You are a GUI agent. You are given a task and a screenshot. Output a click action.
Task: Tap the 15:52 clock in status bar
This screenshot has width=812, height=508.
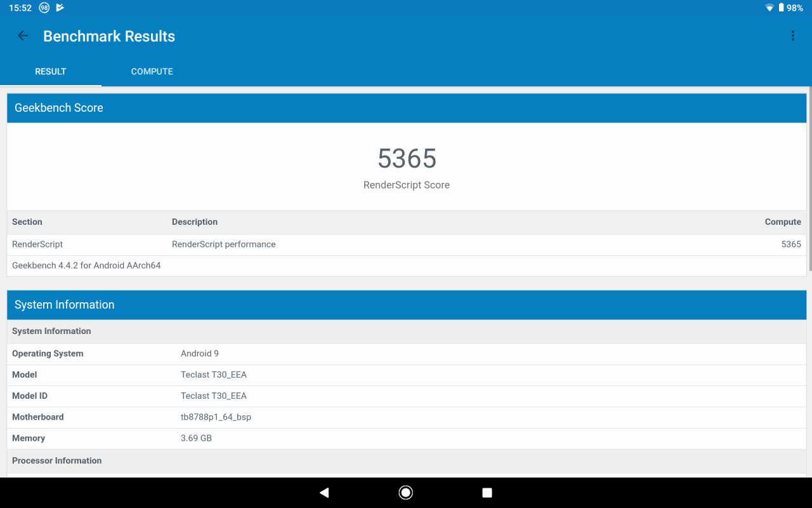(x=20, y=8)
